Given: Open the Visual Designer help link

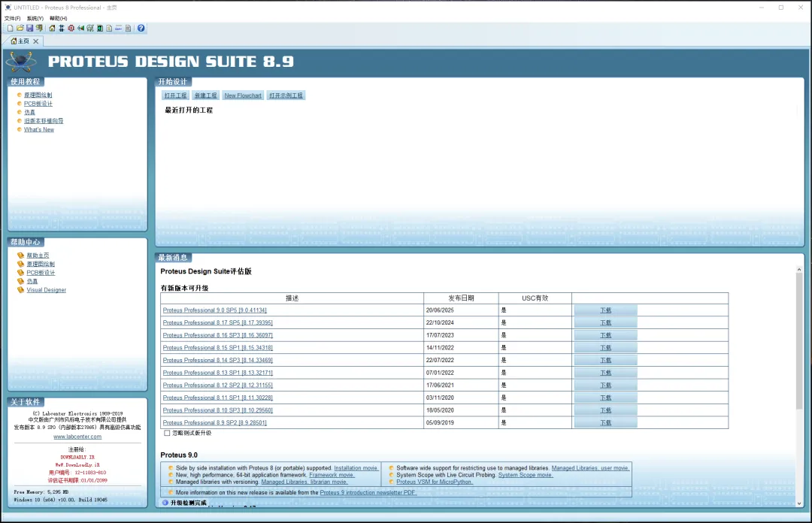Looking at the screenshot, I should 47,290.
